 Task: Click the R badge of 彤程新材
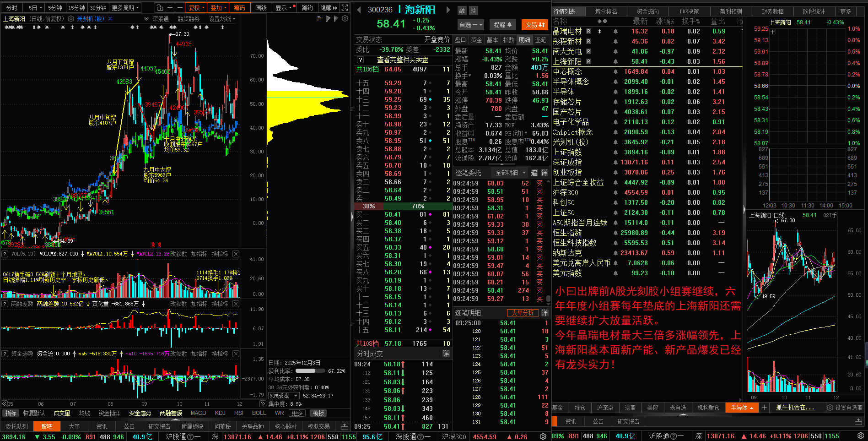pos(588,42)
